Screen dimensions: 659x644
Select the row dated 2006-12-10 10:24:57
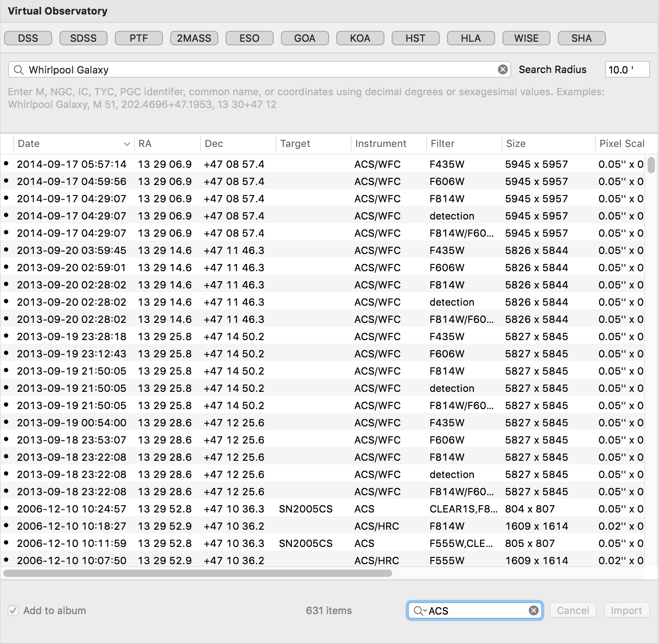pyautogui.click(x=322, y=508)
